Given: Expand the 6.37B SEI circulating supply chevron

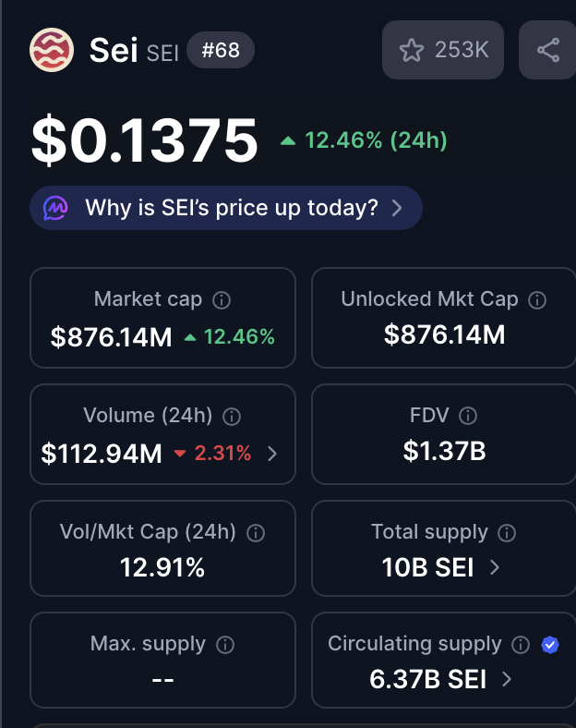Looking at the screenshot, I should point(507,680).
